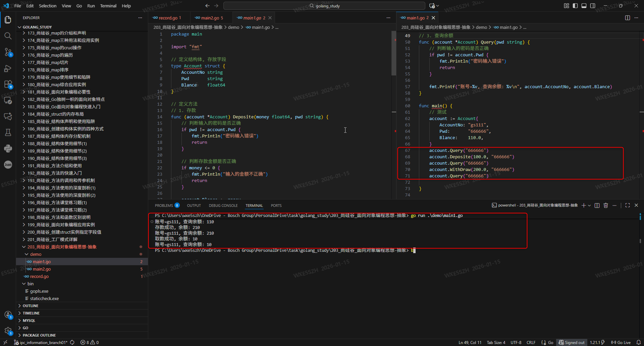The width and height of the screenshot is (644, 346).
Task: Close the bottom panel
Action: pyautogui.click(x=636, y=206)
